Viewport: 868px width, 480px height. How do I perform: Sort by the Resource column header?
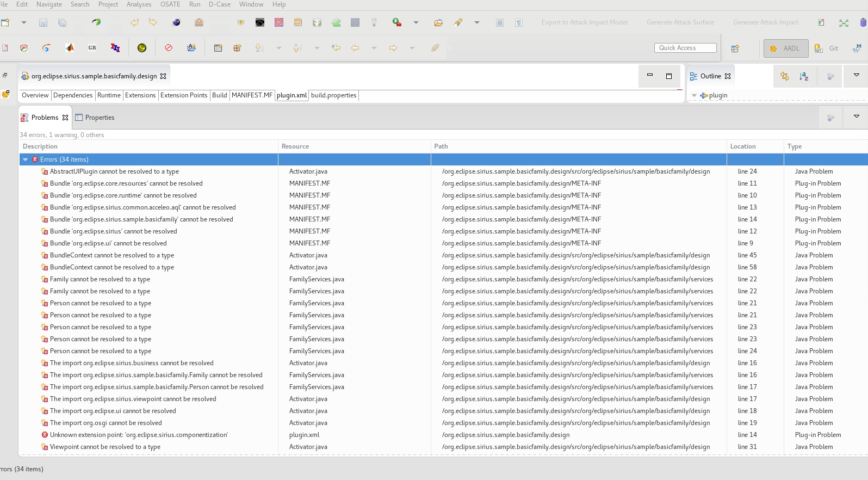point(355,146)
